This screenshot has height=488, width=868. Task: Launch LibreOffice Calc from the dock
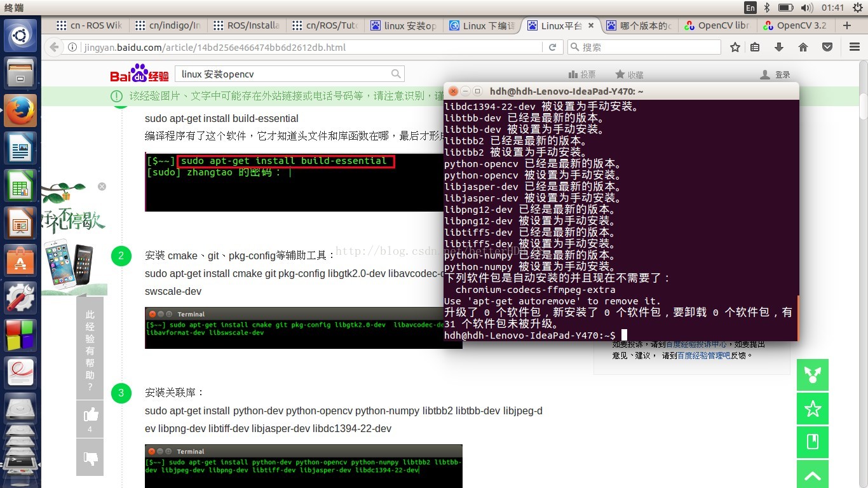20,187
